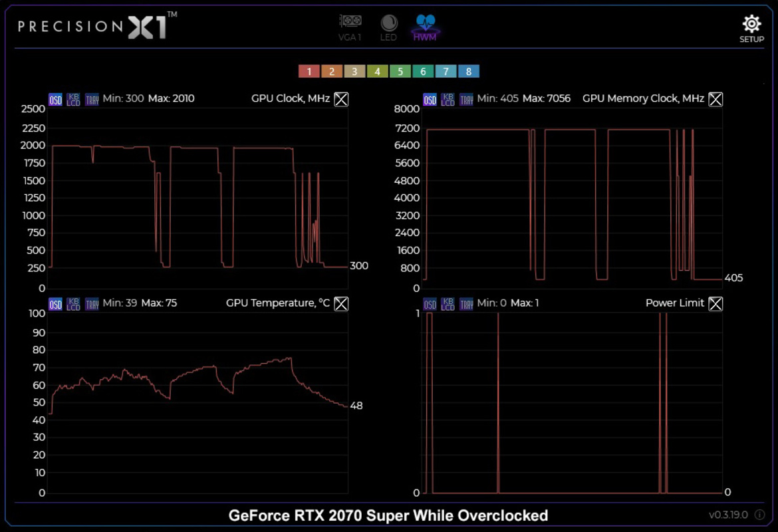Choose profile number 6
The height and width of the screenshot is (532, 778).
click(423, 71)
